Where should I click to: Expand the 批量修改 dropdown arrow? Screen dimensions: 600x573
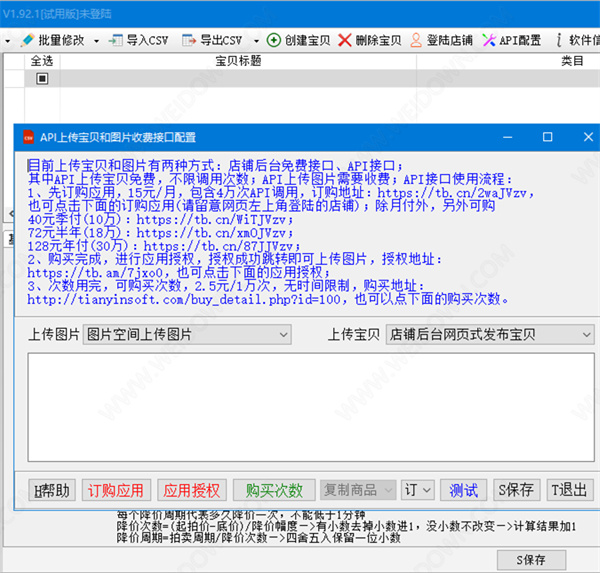tap(96, 41)
